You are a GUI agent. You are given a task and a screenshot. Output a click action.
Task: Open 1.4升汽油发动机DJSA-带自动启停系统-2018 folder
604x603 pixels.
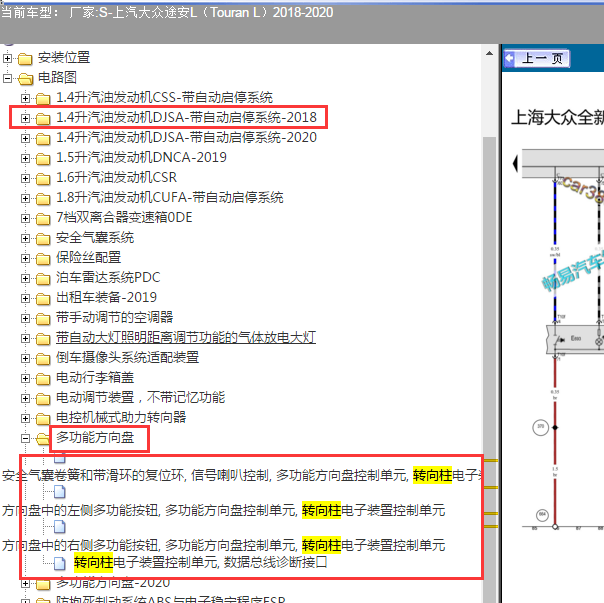click(x=186, y=117)
